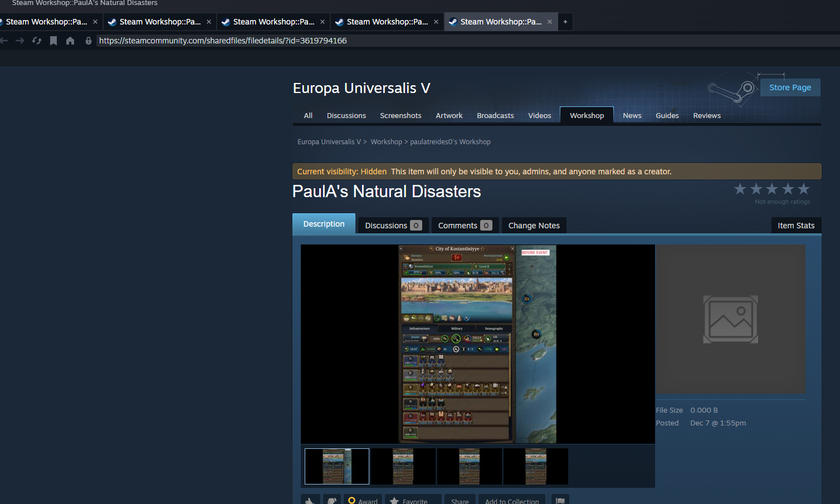Screen dimensions: 840x504
Task: Open the Artwork hub tab
Action: coord(449,116)
